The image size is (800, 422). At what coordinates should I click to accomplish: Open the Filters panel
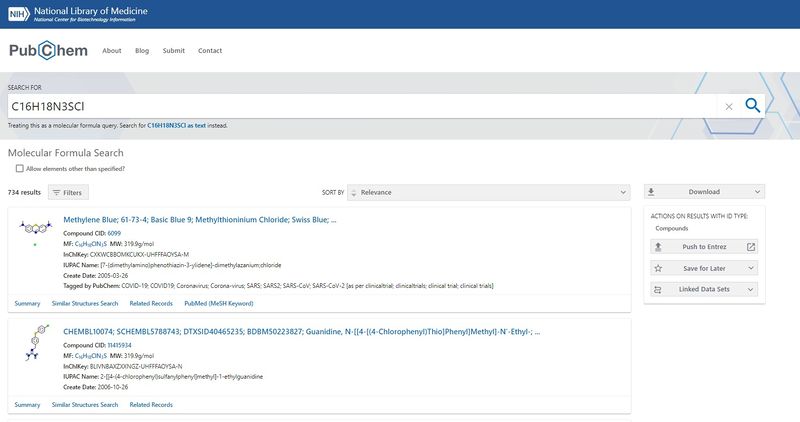click(68, 192)
